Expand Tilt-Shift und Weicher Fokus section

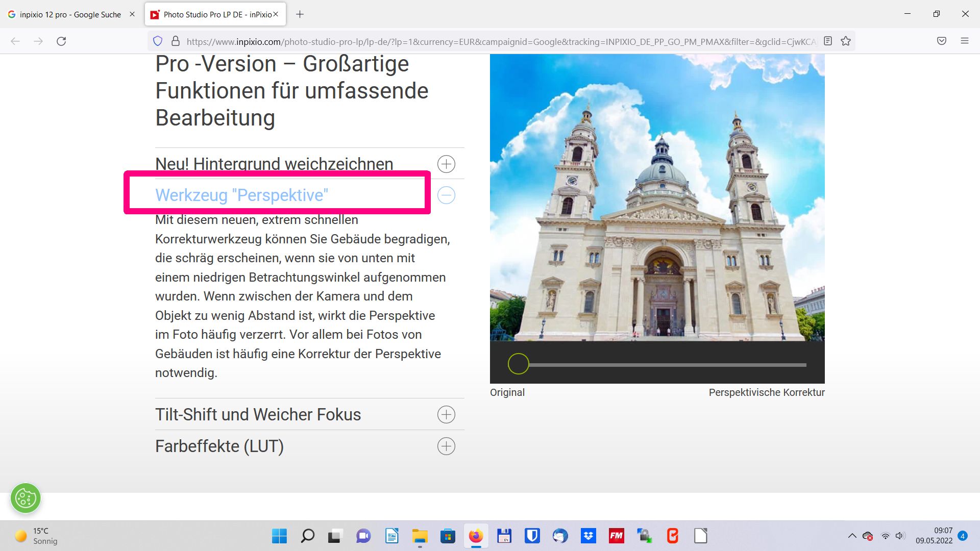446,414
